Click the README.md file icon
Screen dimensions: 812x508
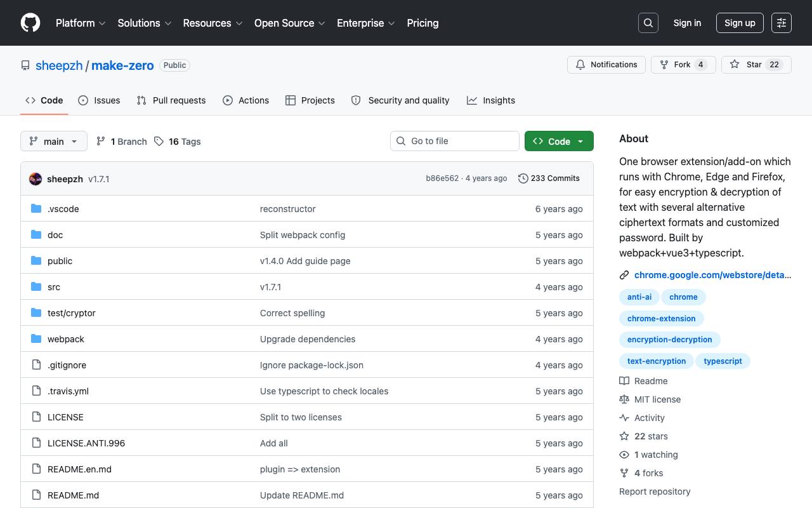pyautogui.click(x=36, y=495)
